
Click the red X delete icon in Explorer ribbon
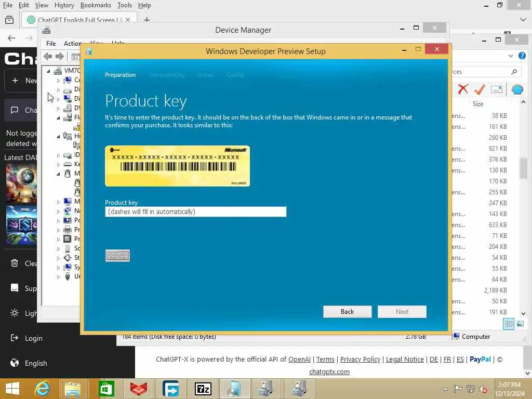point(463,89)
